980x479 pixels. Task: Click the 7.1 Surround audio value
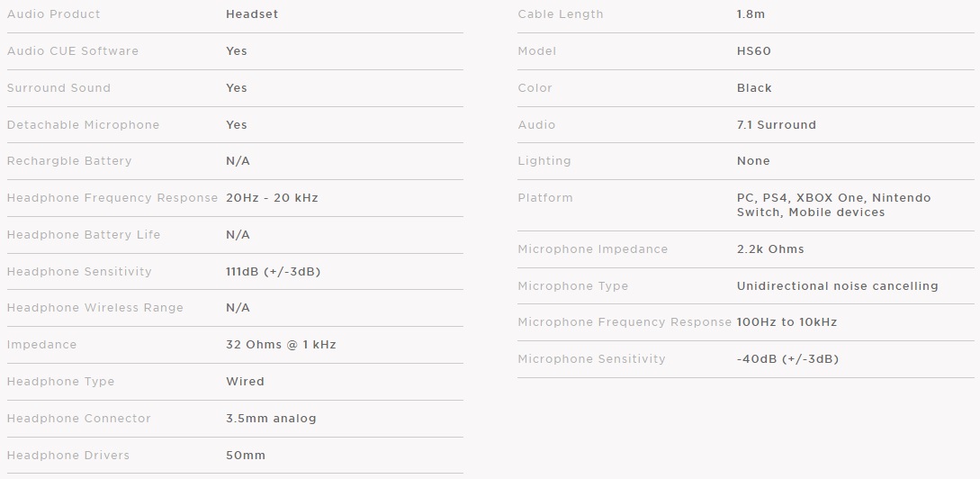coord(776,125)
